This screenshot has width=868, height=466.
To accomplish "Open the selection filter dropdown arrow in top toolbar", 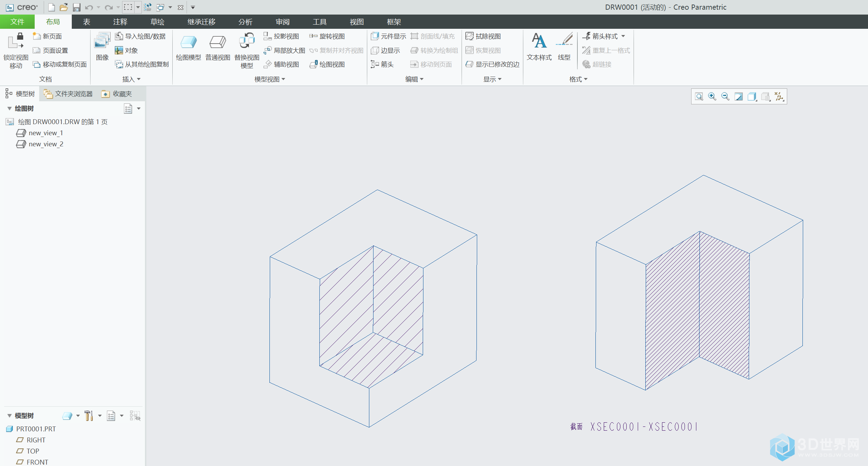I will point(138,7).
